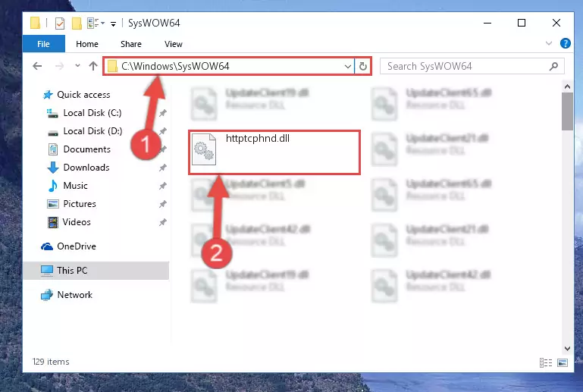
Task: Expand the address bar history dropdown
Action: pyautogui.click(x=348, y=67)
